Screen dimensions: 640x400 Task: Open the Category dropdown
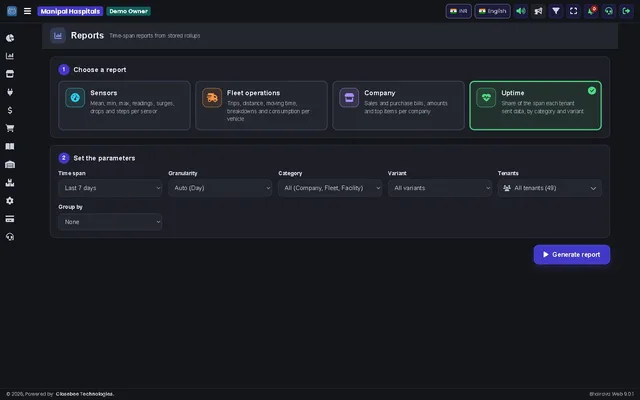(x=330, y=188)
